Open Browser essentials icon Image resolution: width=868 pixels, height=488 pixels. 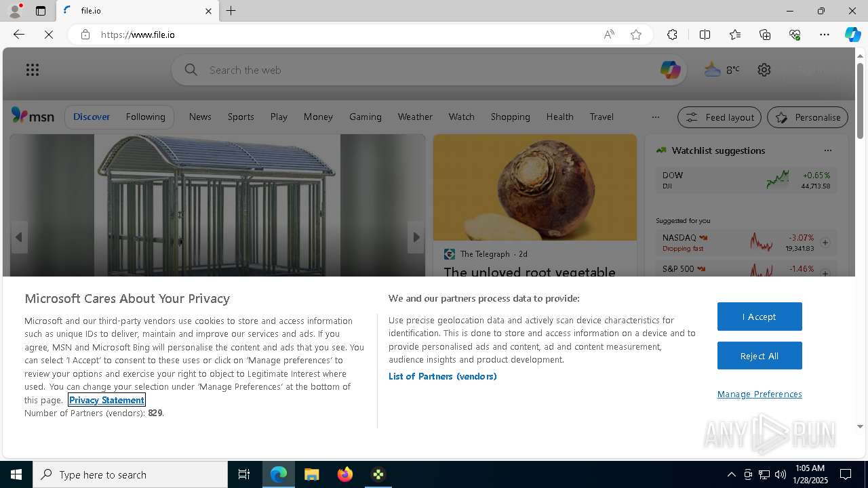point(795,35)
